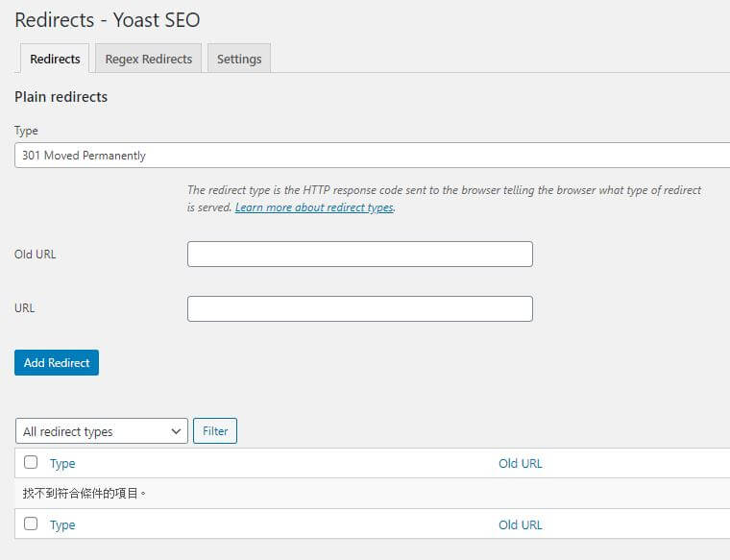Image resolution: width=730 pixels, height=560 pixels.
Task: Focus the URL input field
Action: point(360,308)
